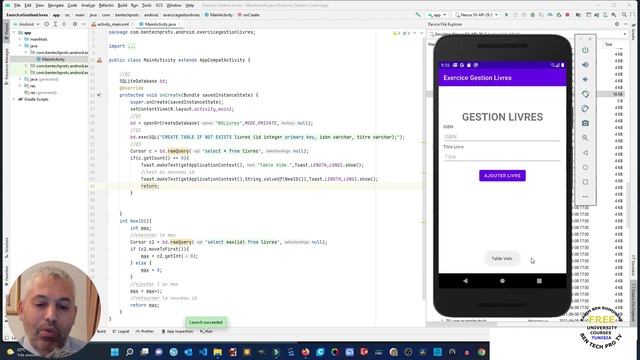The width and height of the screenshot is (640, 360).
Task: Open the Tools menu
Action: [x=147, y=5]
